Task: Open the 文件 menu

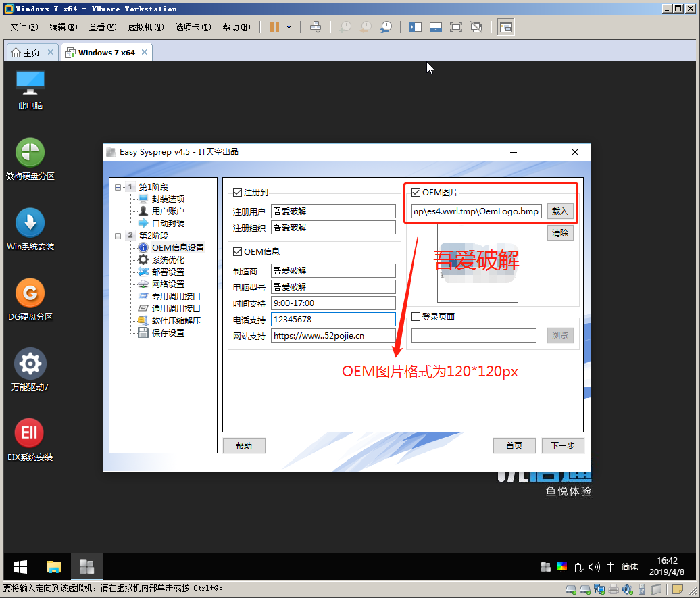Action: coord(24,27)
